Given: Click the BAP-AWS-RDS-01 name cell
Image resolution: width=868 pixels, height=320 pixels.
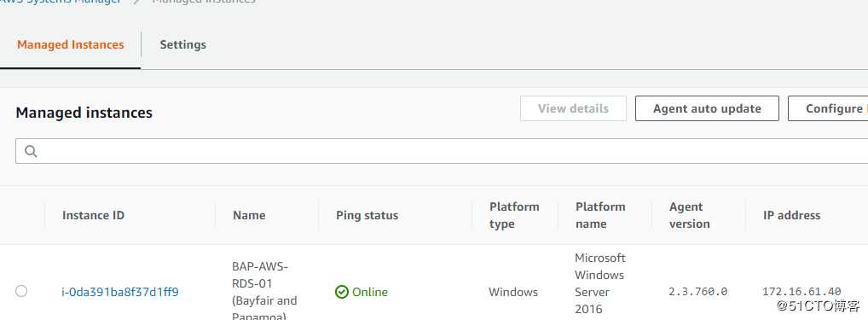Looking at the screenshot, I should 264,292.
